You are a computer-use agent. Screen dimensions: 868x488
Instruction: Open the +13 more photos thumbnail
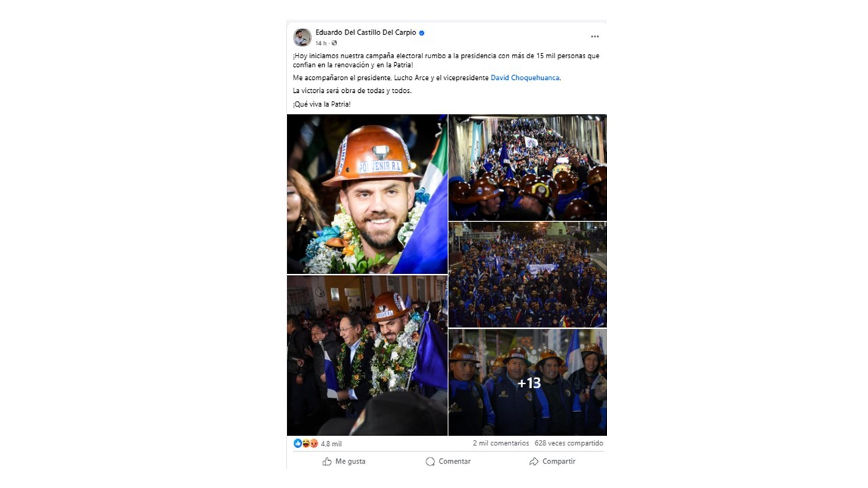coord(528,382)
